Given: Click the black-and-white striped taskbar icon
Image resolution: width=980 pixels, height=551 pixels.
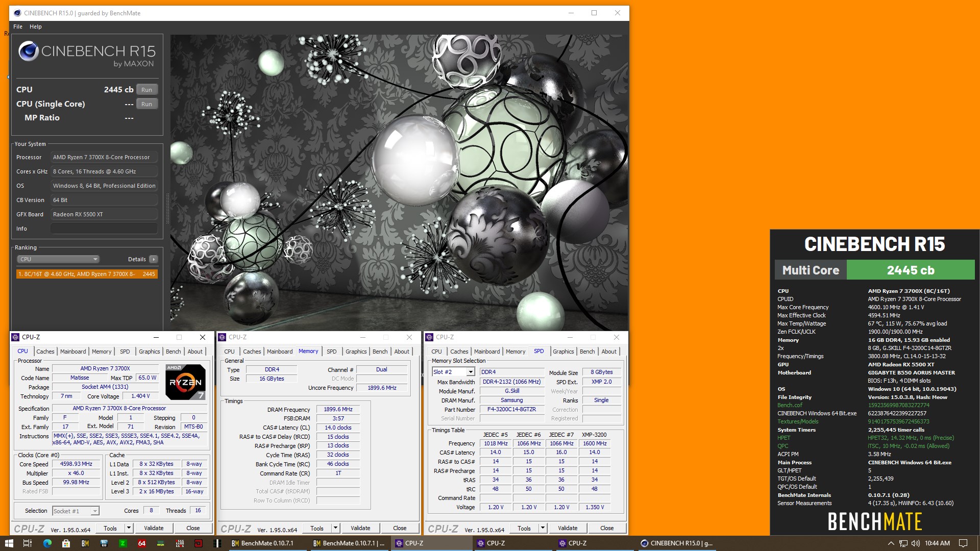Looking at the screenshot, I should point(217,543).
